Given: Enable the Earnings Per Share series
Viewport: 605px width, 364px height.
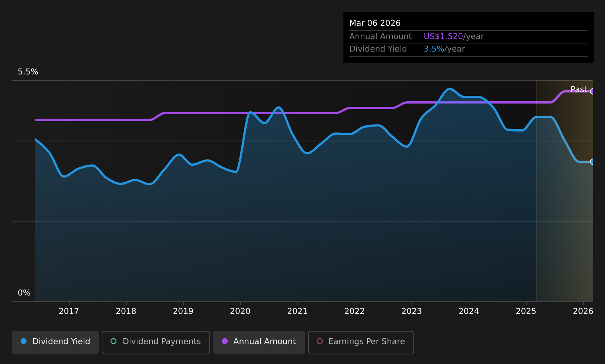Looking at the screenshot, I should (x=361, y=342).
